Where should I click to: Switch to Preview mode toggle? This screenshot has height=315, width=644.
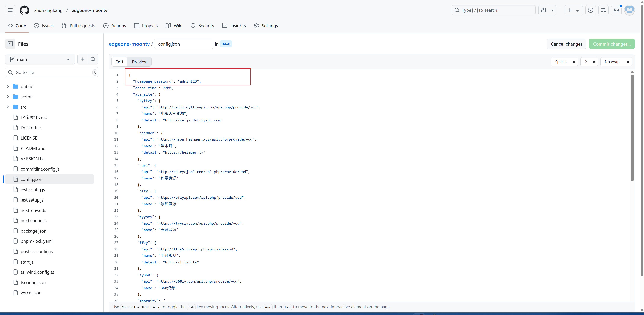click(140, 62)
